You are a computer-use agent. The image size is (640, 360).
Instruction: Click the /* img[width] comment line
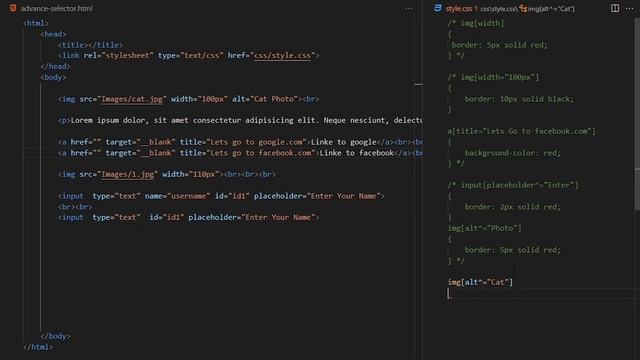[x=476, y=23]
